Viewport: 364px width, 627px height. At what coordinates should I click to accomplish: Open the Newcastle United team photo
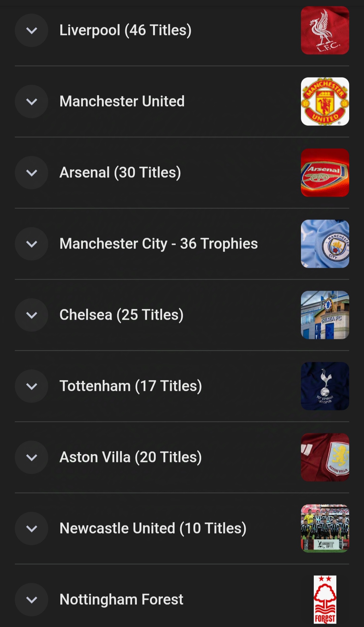pyautogui.click(x=325, y=529)
